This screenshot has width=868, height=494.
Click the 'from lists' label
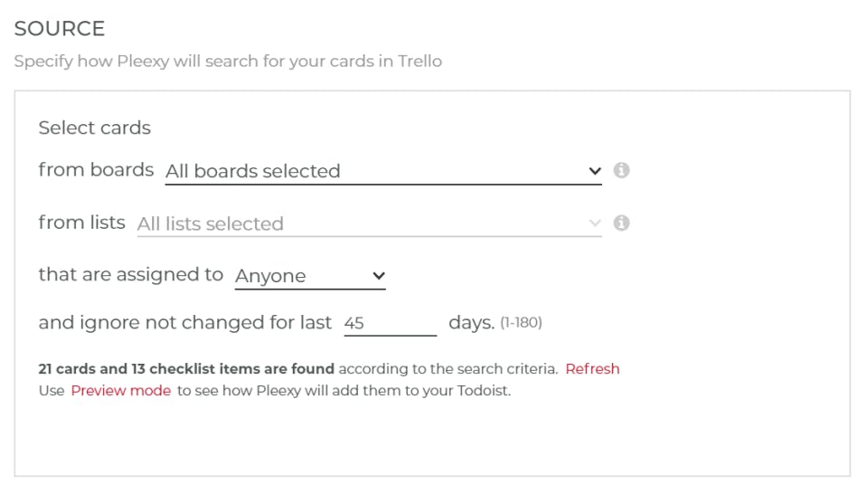81,223
